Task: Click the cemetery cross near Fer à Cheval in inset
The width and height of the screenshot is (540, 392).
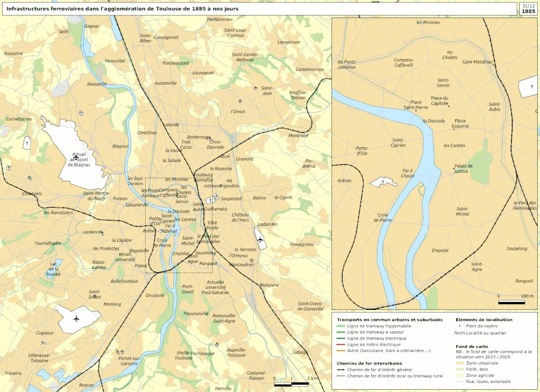Action: click(x=384, y=182)
